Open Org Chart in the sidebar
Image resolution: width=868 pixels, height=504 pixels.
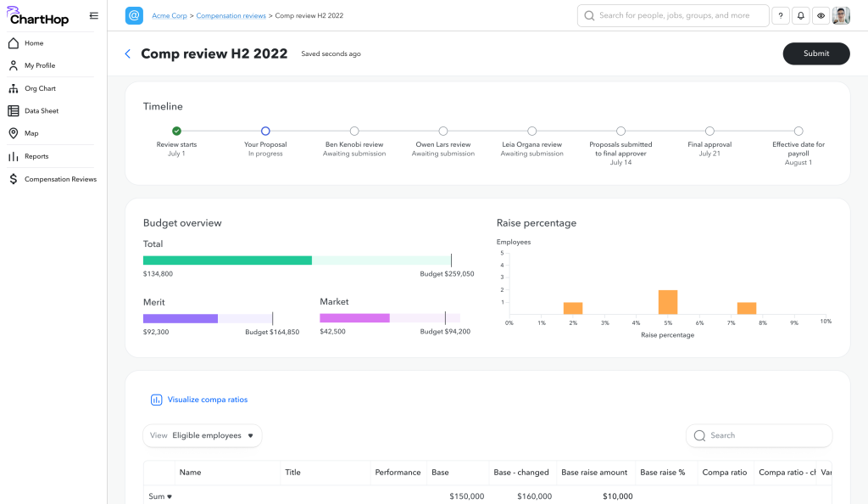(40, 88)
